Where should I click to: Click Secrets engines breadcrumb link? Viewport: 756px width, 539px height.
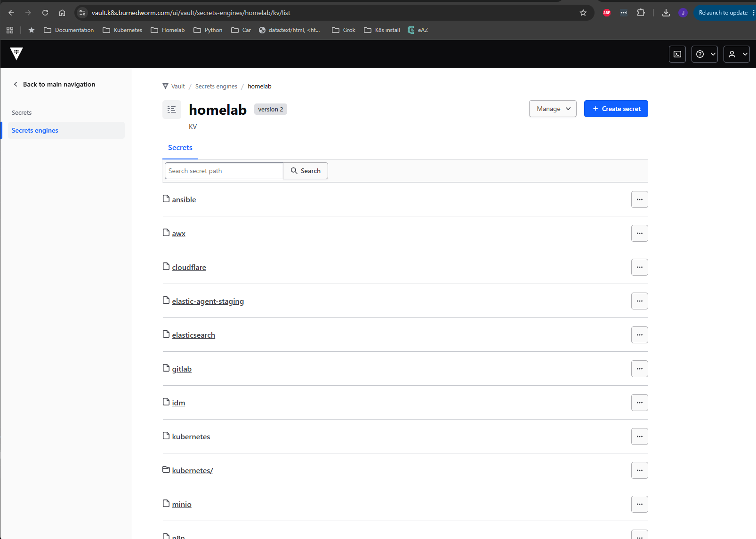point(216,86)
